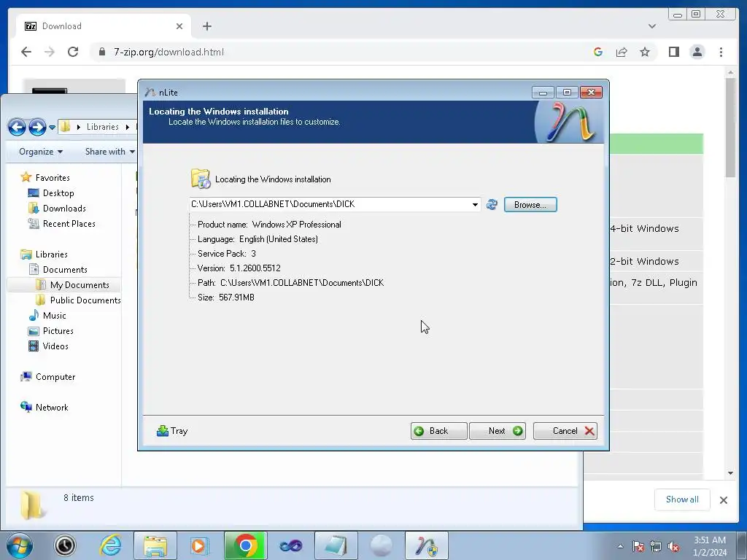Viewport: 747px width, 560px height.
Task: Close the Chrome downloads bar
Action: click(x=723, y=500)
